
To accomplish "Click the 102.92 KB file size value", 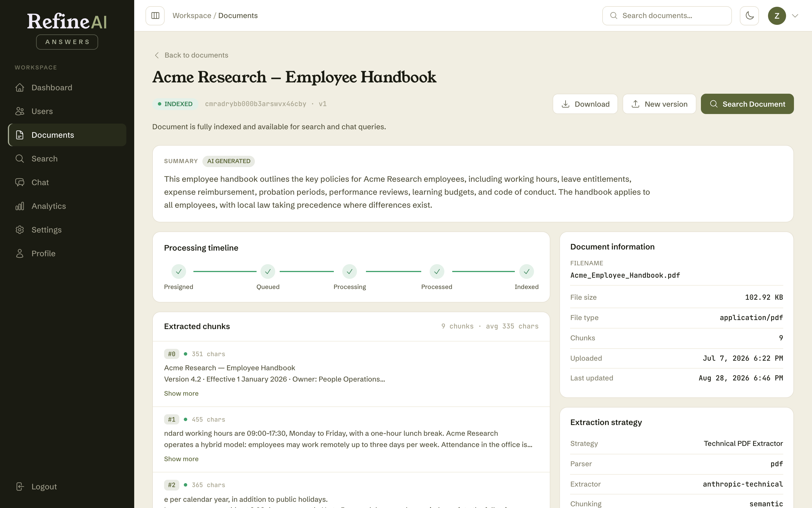I will click(x=764, y=297).
